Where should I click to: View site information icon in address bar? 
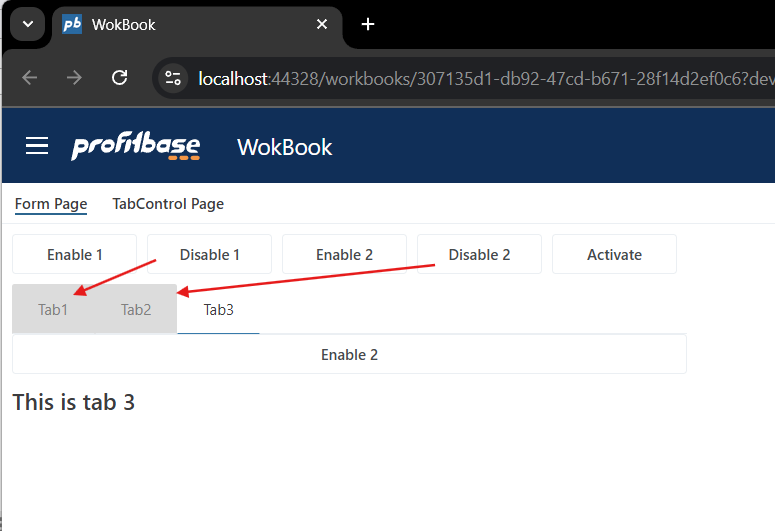[x=173, y=78]
